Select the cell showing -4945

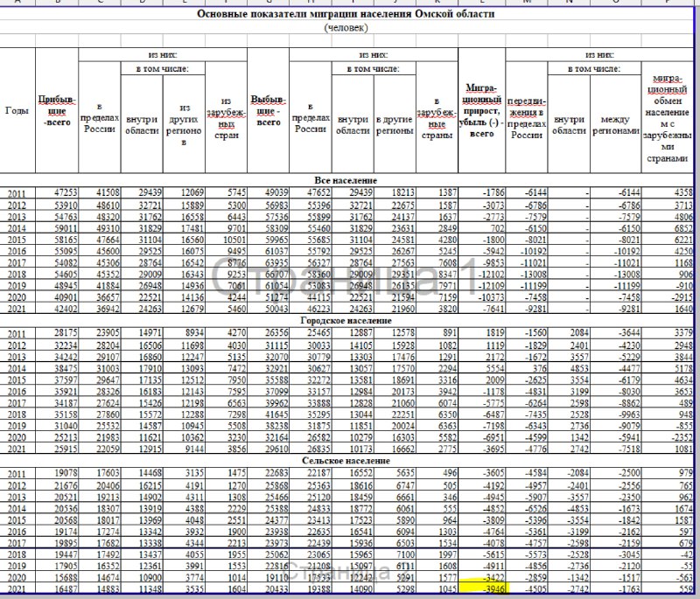coord(482,497)
